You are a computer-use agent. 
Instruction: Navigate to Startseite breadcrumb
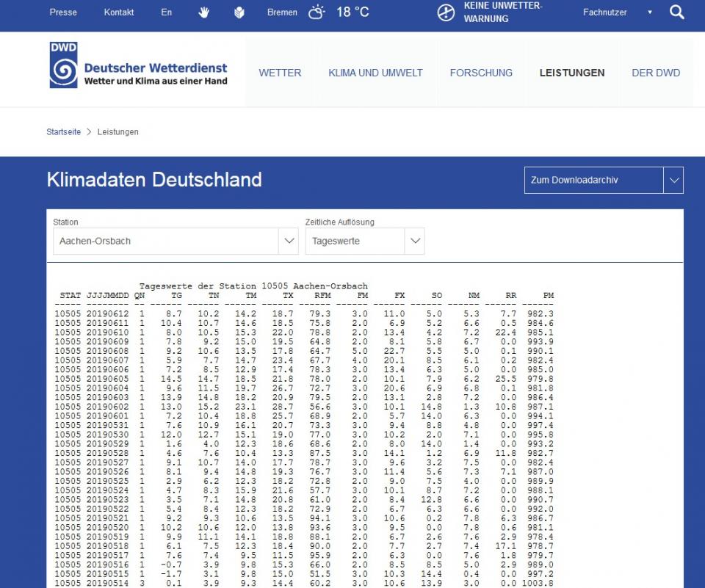coord(64,132)
